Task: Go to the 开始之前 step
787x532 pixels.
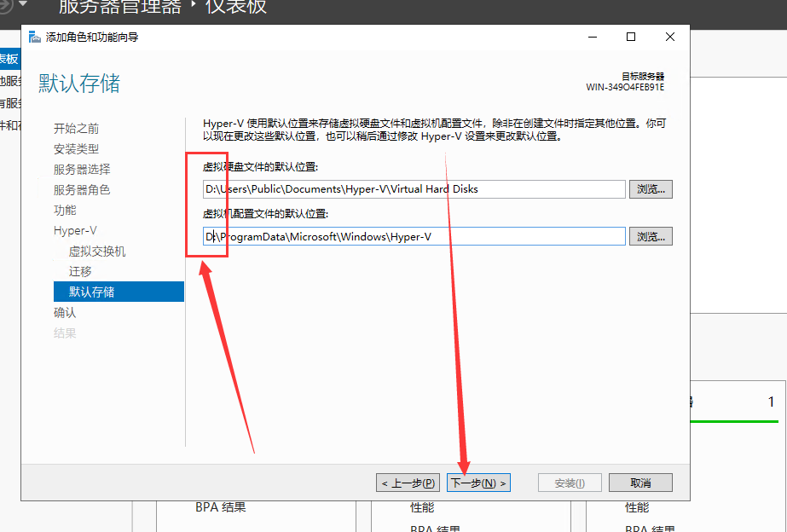Action: click(76, 129)
